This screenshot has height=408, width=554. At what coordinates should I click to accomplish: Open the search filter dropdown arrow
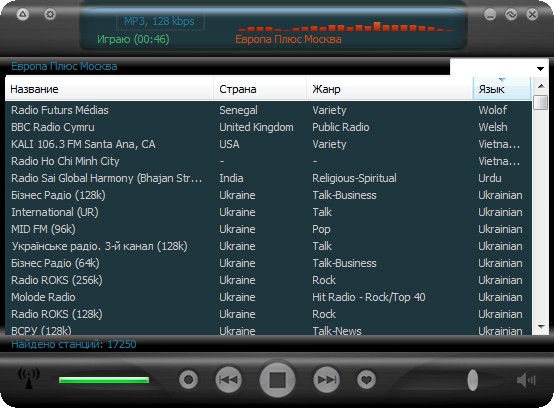[540, 69]
